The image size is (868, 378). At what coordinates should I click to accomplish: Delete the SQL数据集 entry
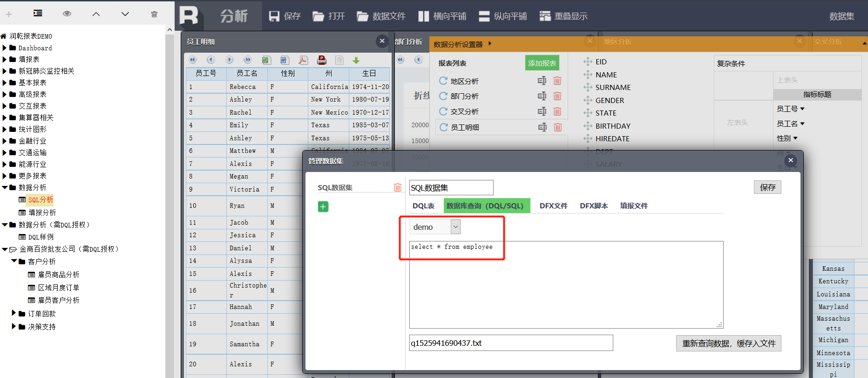pos(397,187)
